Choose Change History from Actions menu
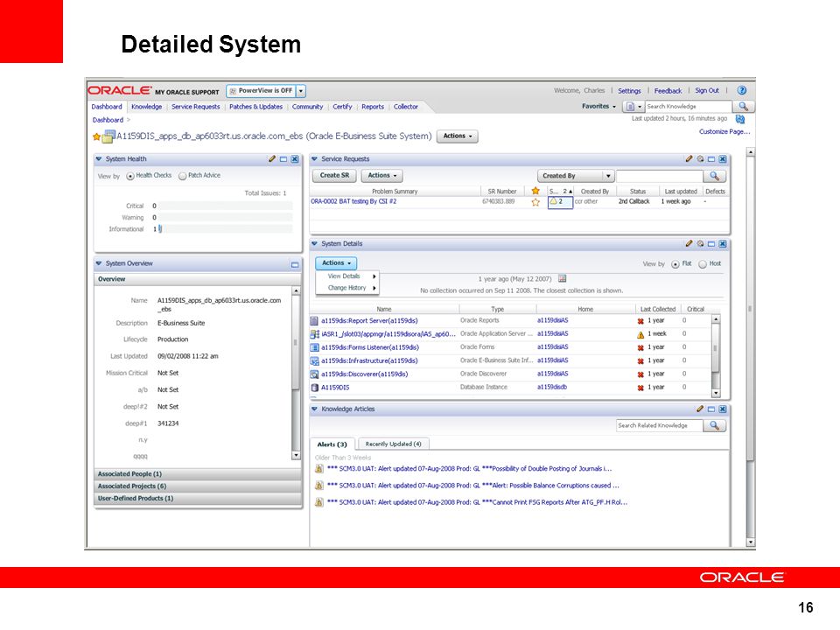Screen dimensions: 840x630 [x=348, y=288]
